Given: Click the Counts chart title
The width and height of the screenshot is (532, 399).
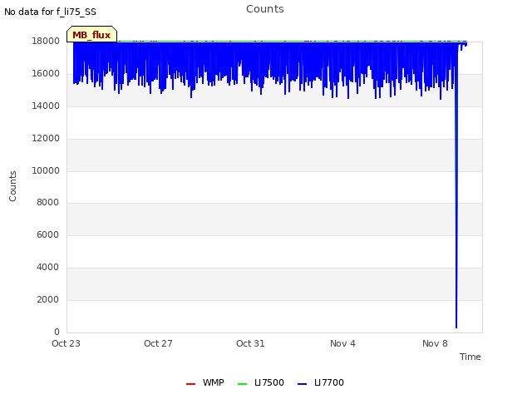Looking at the screenshot, I should point(265,9).
